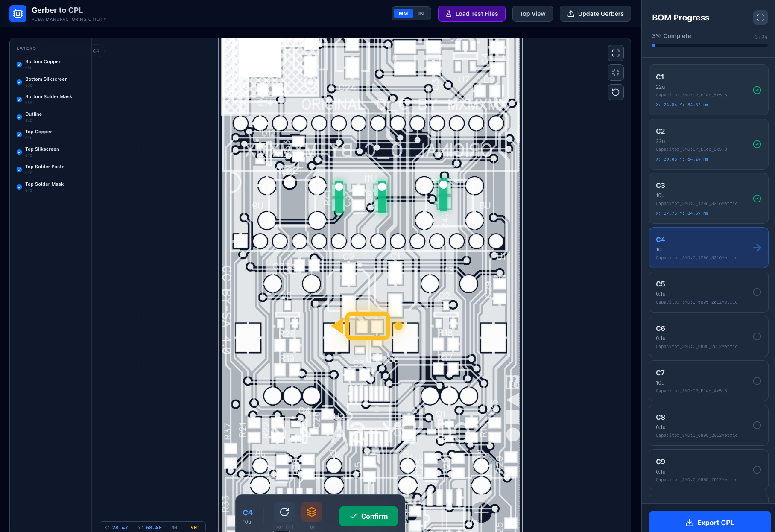Reset the board view with the counterclockwise arrow
The height and width of the screenshot is (532, 775).
point(615,92)
